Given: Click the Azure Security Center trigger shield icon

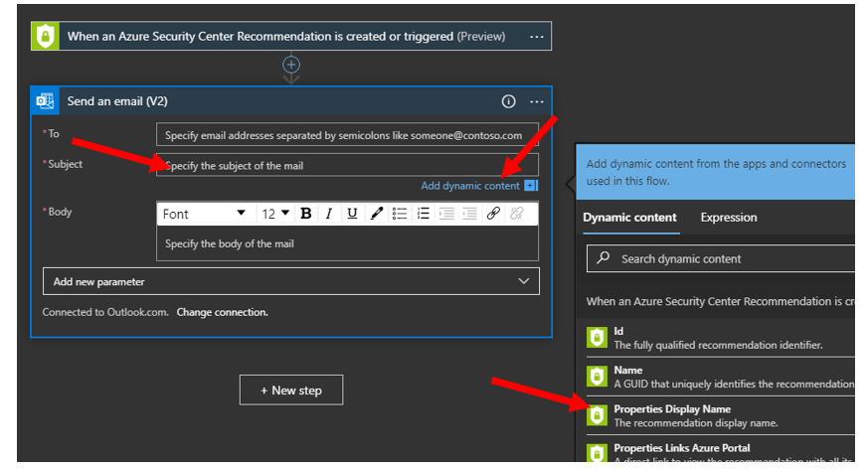Looking at the screenshot, I should click(46, 37).
